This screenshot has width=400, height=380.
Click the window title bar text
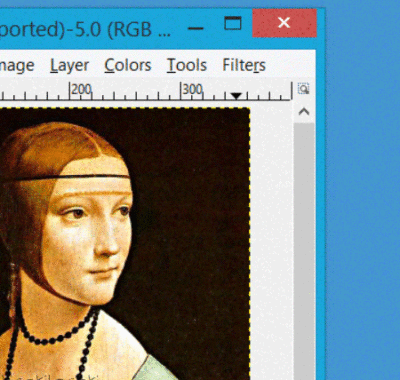point(85,30)
